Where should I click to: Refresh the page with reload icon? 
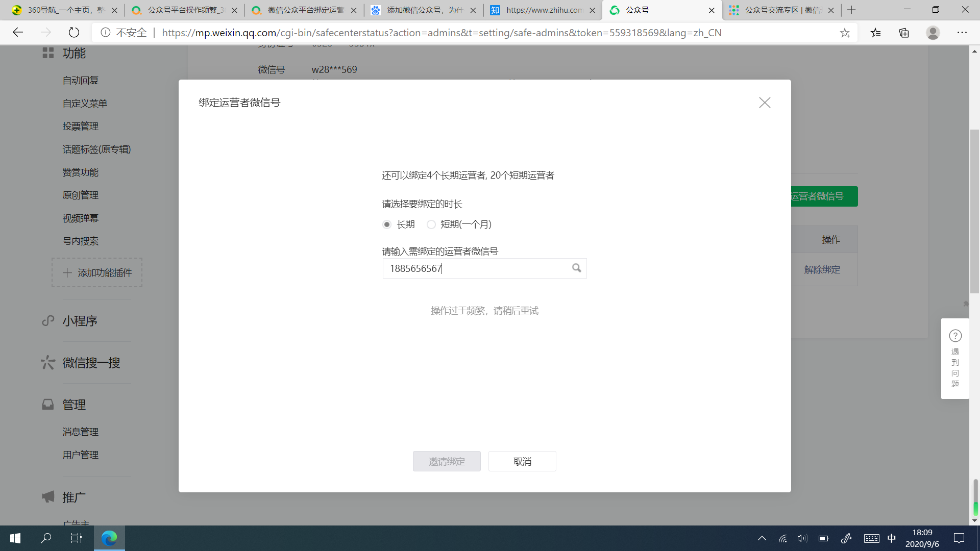[x=74, y=33]
